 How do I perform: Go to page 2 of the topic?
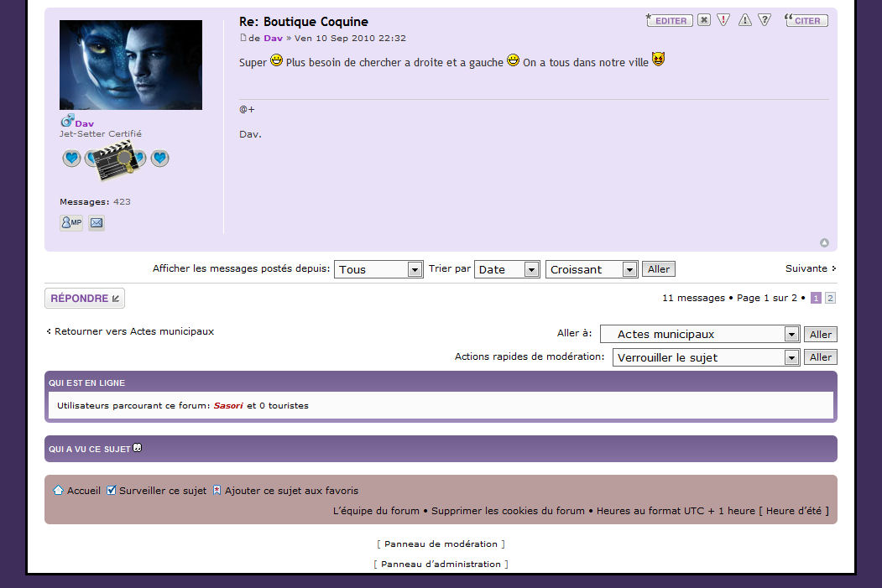click(830, 298)
